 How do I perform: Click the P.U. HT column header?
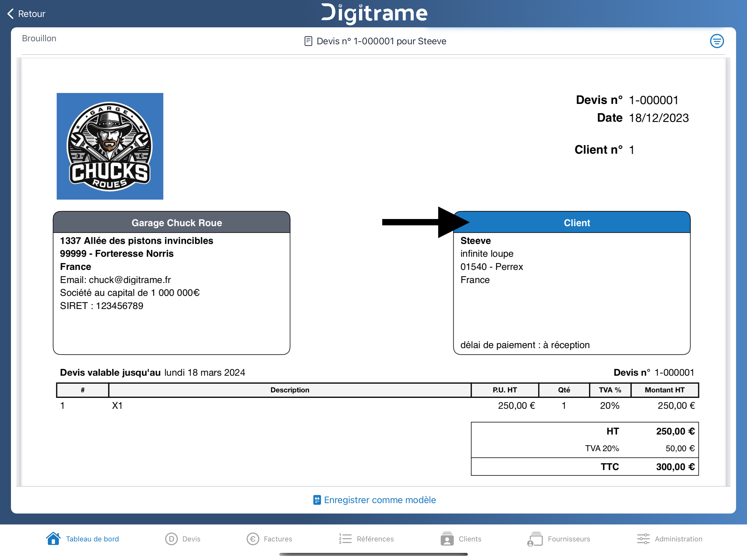[504, 390]
